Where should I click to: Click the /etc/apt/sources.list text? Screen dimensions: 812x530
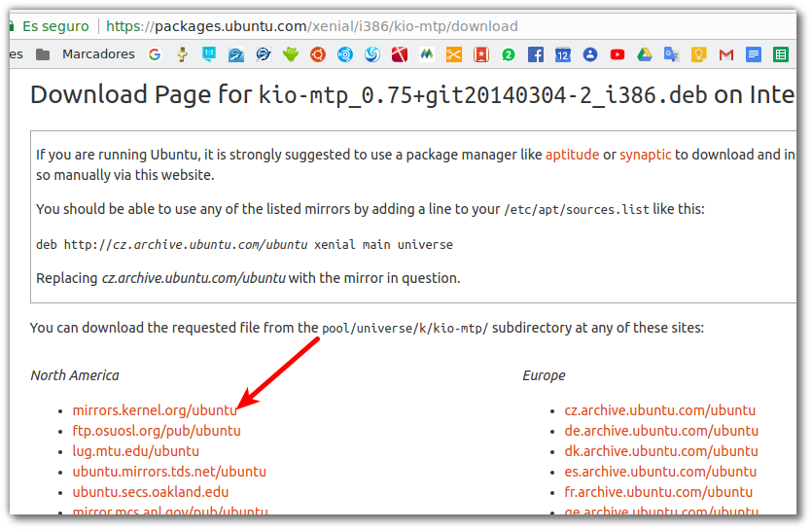tap(577, 210)
